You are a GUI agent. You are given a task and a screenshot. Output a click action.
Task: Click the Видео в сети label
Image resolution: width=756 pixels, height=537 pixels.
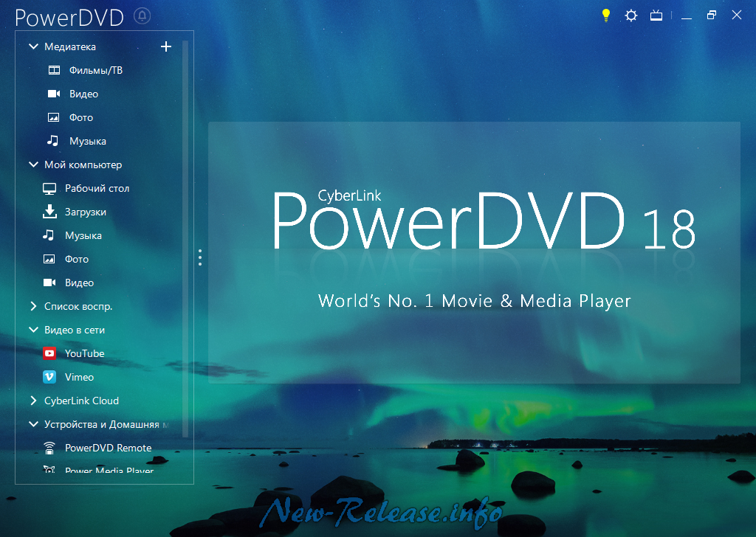click(75, 330)
